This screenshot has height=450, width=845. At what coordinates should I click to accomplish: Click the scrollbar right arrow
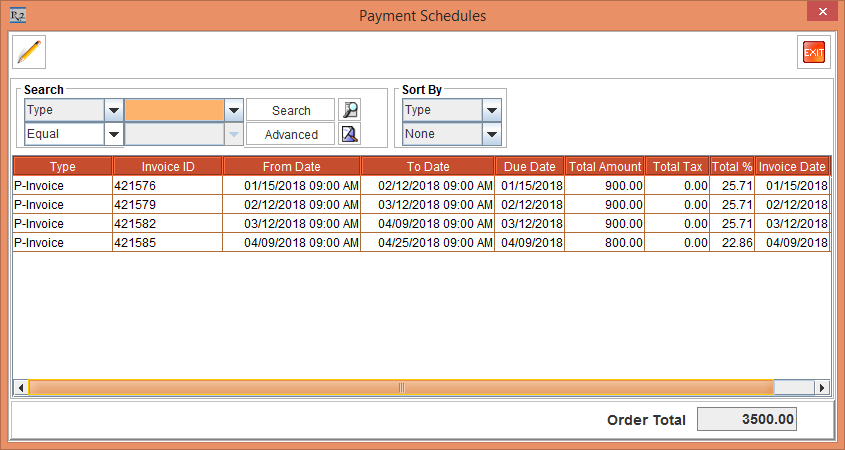pos(822,388)
